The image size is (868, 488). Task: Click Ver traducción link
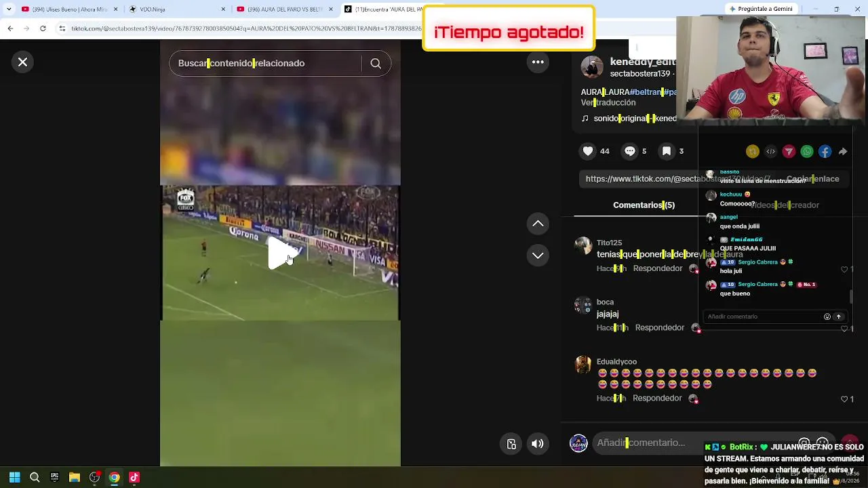click(608, 102)
